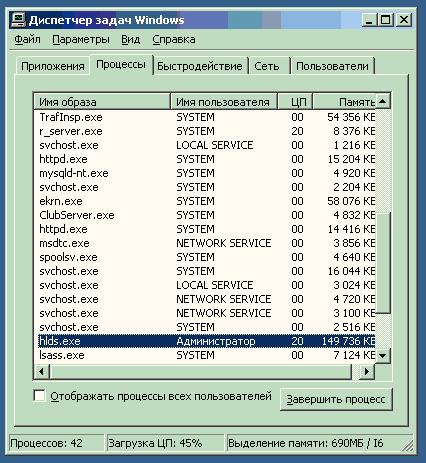Minimize the Task Manager window
The height and width of the screenshot is (463, 426).
pyautogui.click(x=369, y=20)
